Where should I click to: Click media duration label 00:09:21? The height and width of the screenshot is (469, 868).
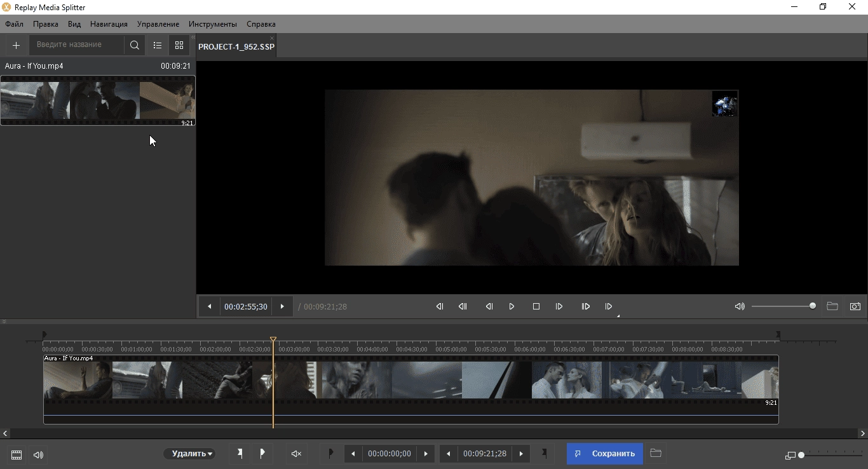tap(175, 66)
